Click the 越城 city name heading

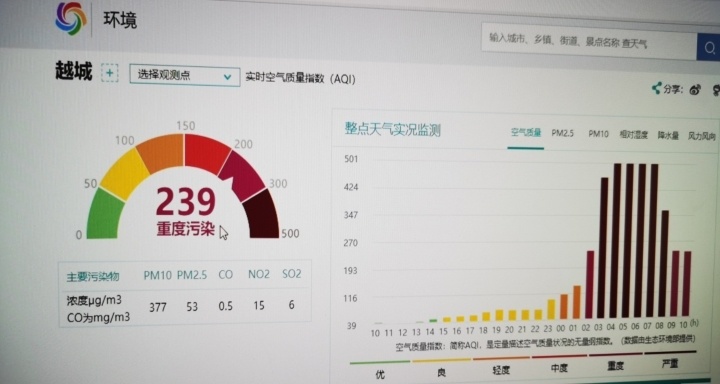point(74,71)
